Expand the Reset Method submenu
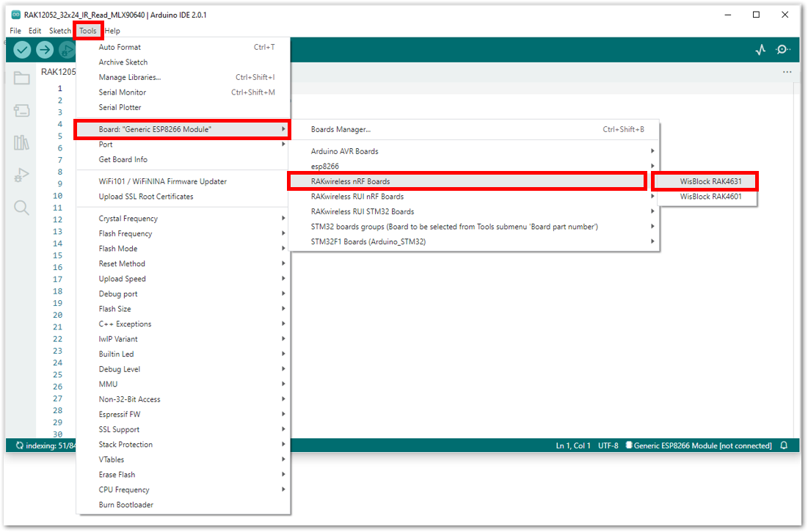 [183, 263]
